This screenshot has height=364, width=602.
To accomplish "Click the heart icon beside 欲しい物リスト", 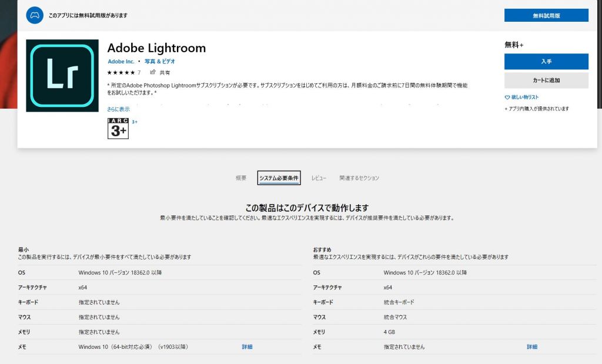I will tap(507, 97).
